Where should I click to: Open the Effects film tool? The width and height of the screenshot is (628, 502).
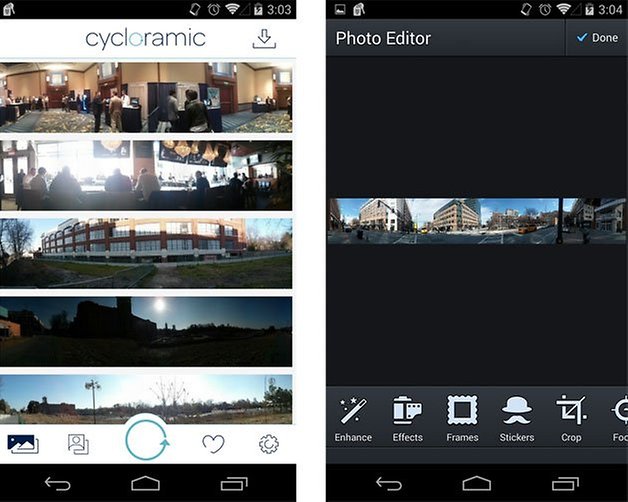pyautogui.click(x=407, y=419)
